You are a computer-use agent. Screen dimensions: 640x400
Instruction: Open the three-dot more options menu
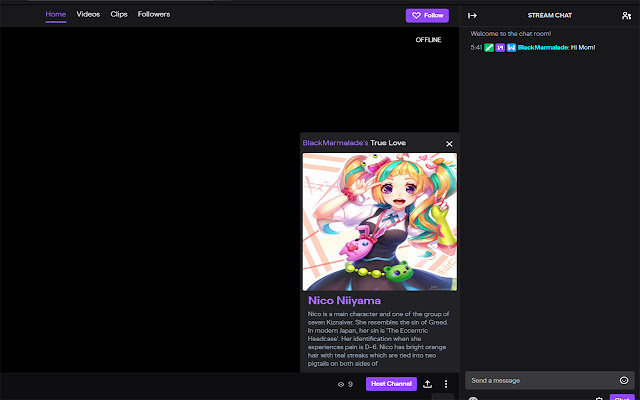pyautogui.click(x=446, y=384)
